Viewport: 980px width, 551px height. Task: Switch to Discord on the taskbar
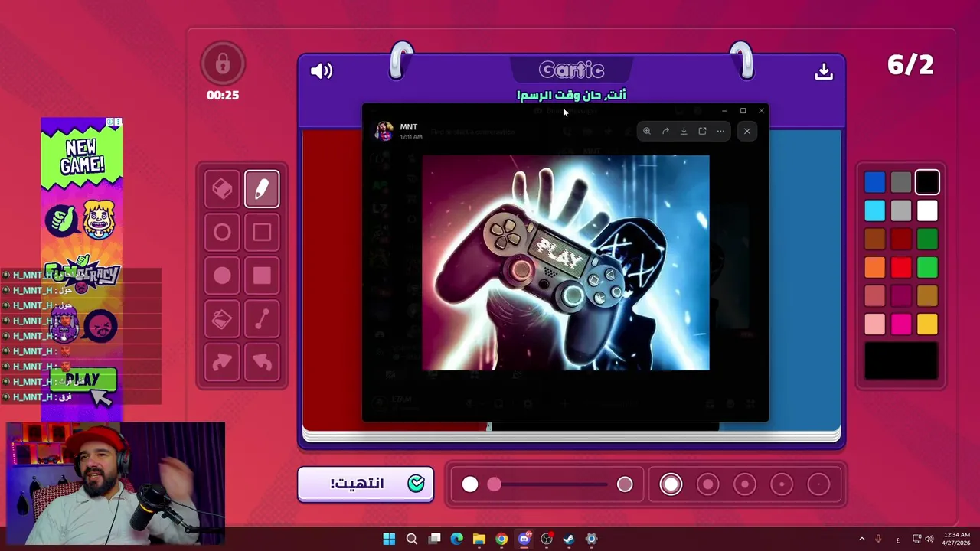pos(524,539)
